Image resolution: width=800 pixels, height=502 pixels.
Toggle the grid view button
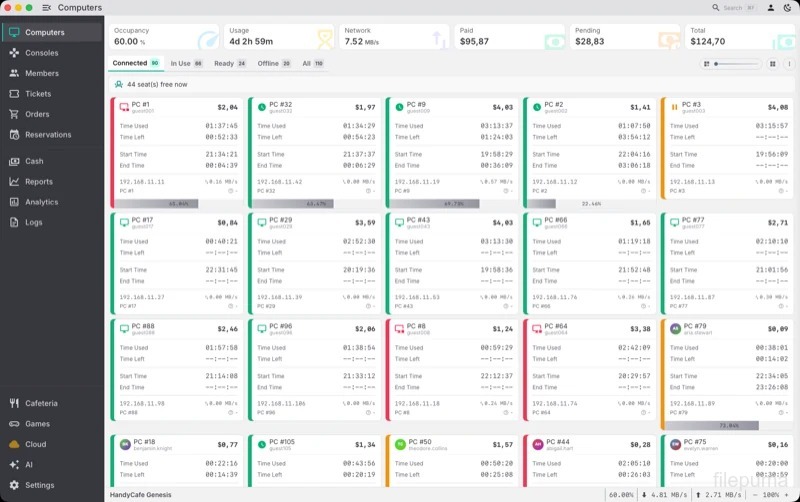(x=772, y=64)
